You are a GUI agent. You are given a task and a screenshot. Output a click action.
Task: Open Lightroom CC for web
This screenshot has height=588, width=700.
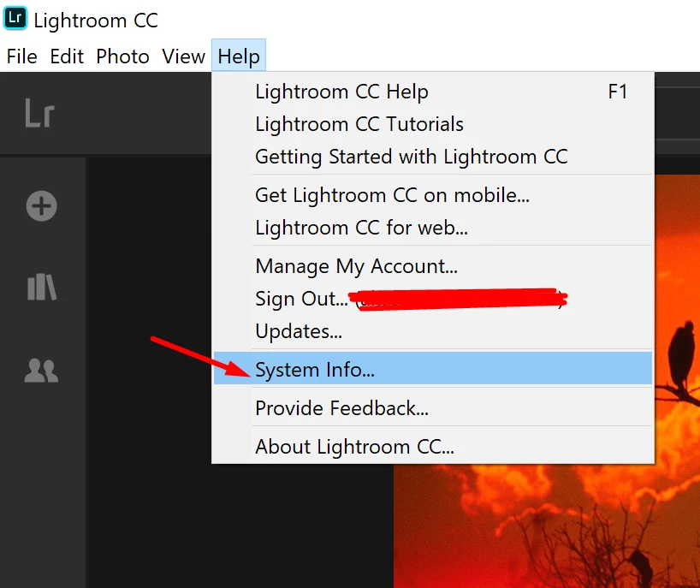(433, 228)
